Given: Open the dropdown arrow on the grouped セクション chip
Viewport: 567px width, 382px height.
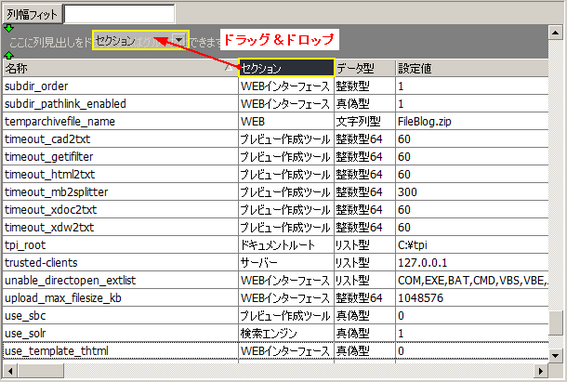Looking at the screenshot, I should tap(179, 40).
